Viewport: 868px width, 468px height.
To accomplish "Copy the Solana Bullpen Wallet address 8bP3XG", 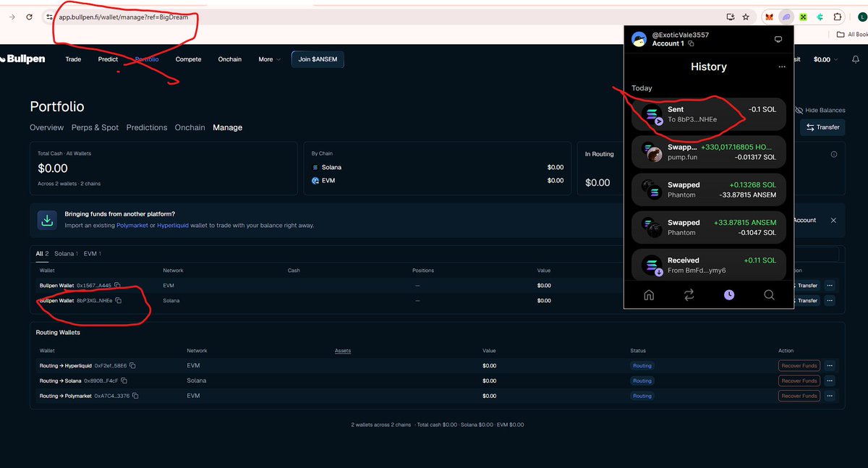I will point(119,300).
